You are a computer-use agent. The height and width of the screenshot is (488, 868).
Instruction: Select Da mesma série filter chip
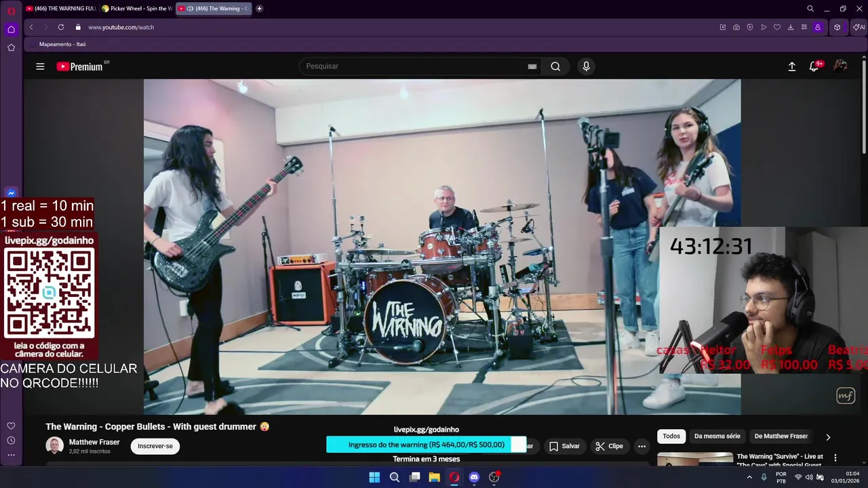pyautogui.click(x=717, y=436)
